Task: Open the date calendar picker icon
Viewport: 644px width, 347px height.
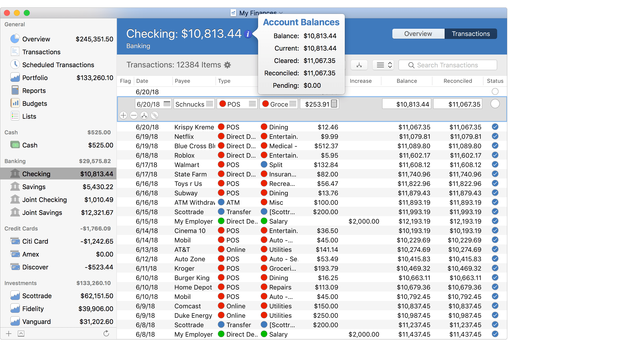Action: coord(167,104)
